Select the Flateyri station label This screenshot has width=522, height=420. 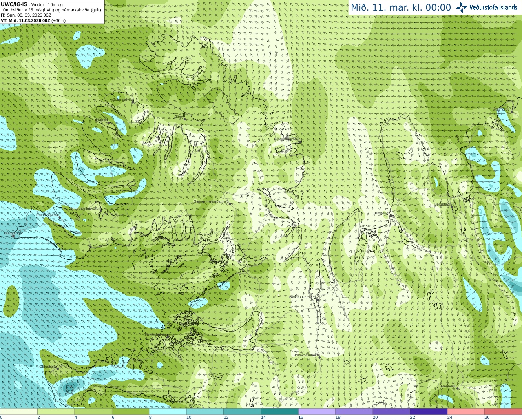pos(101,120)
